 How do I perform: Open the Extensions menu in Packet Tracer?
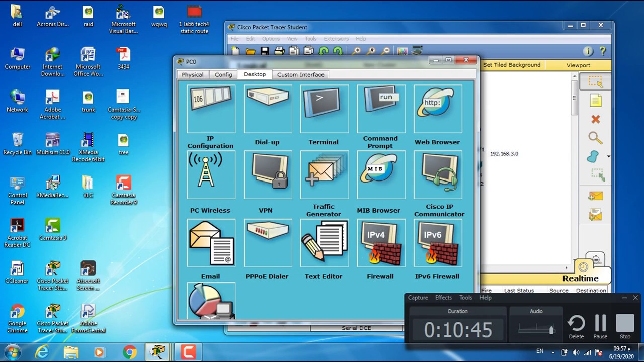(x=336, y=39)
